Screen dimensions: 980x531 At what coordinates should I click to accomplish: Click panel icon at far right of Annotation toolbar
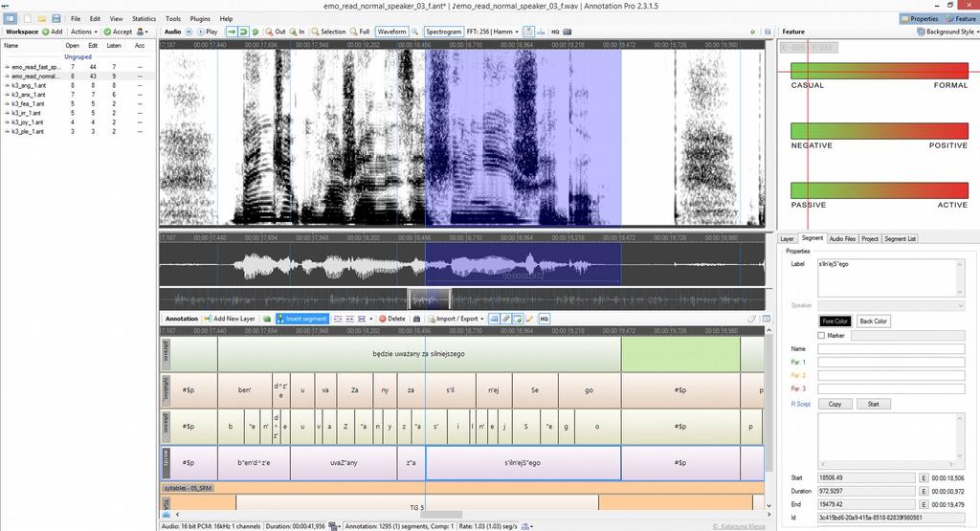pyautogui.click(x=767, y=319)
